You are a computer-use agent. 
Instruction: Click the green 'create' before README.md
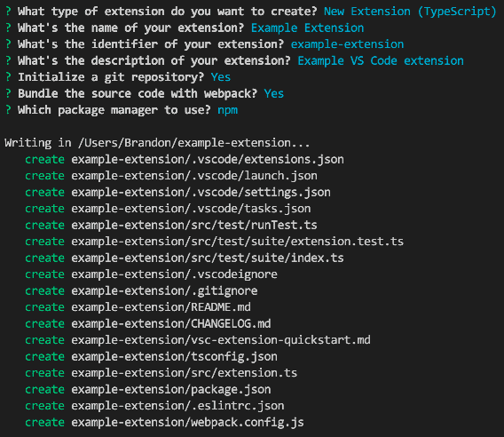pos(44,307)
